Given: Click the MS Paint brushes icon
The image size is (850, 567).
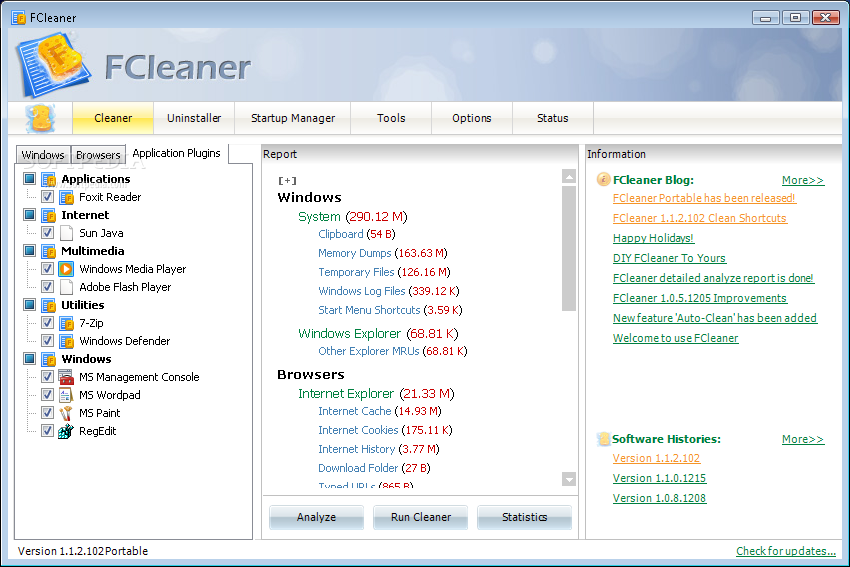Looking at the screenshot, I should 66,413.
